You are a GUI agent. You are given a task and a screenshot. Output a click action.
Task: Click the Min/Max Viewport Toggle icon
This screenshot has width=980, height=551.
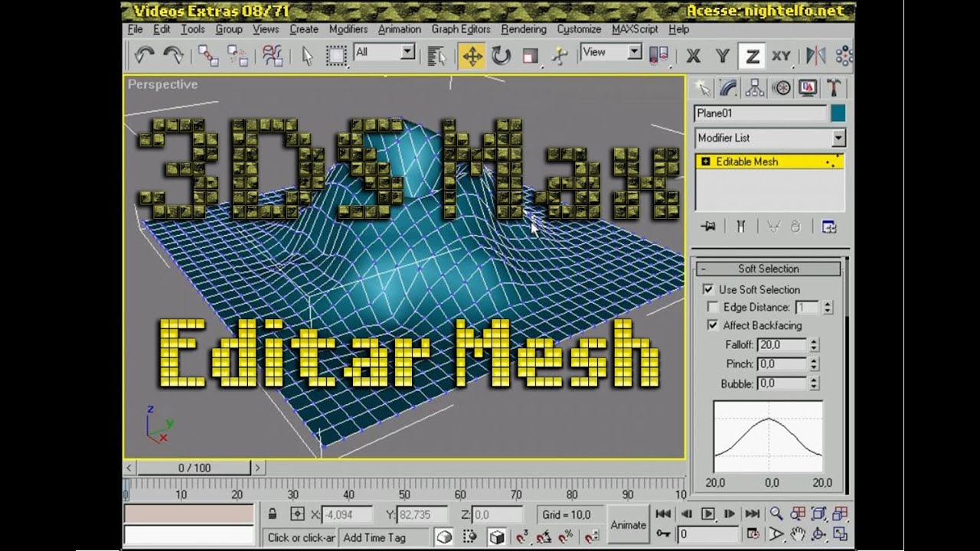(840, 533)
